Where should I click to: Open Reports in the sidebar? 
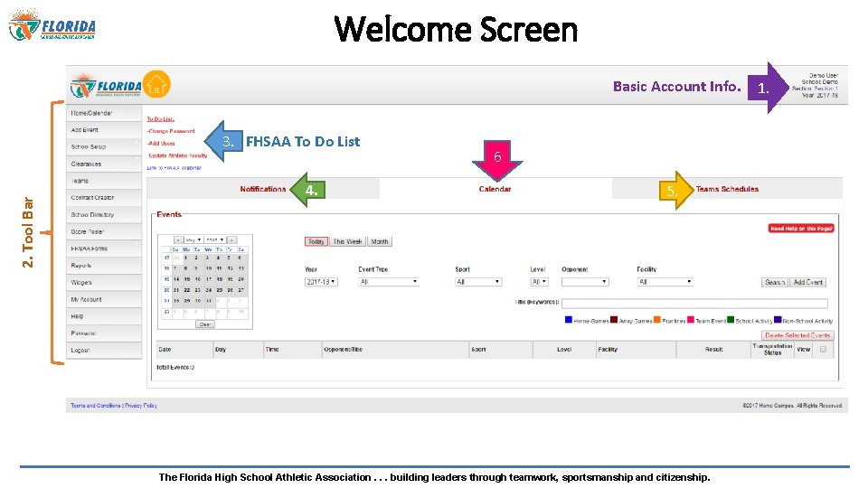[x=104, y=266]
